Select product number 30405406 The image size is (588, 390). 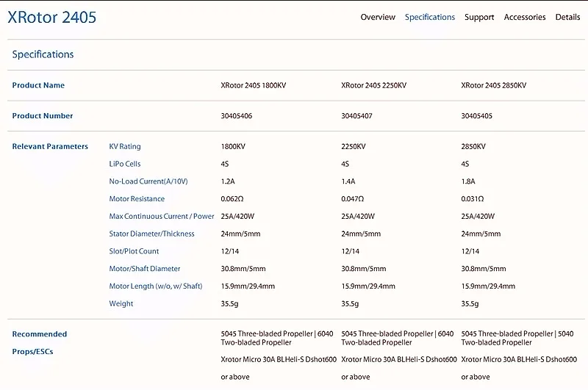tap(236, 116)
